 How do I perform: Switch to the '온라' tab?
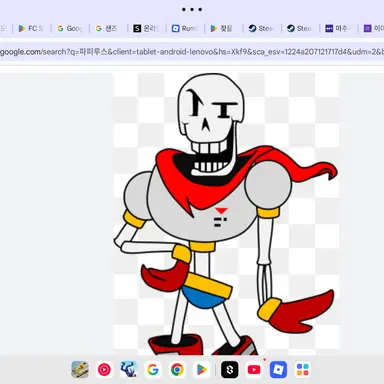pos(147,29)
